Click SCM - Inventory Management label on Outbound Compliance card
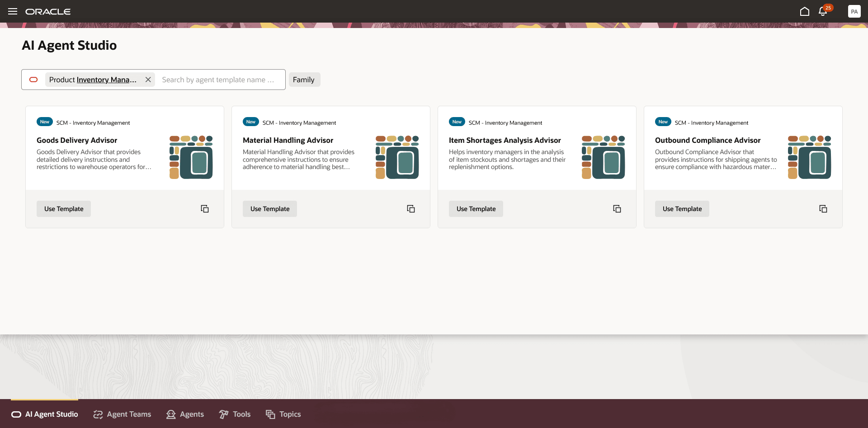Screen dimensions: 868x428 (x=712, y=123)
